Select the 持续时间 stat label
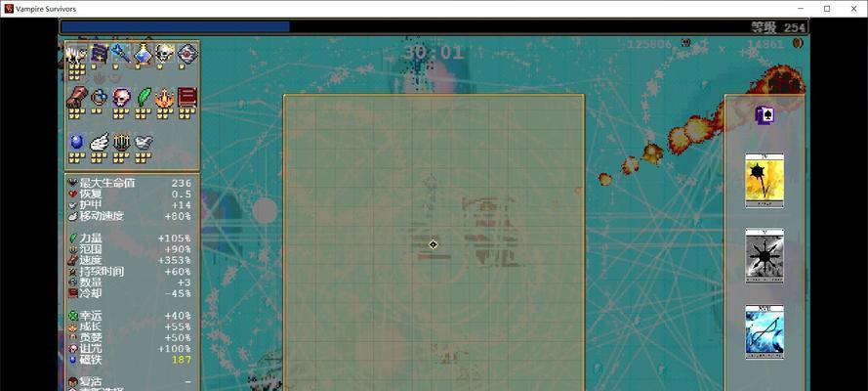868x391 pixels. pos(102,272)
